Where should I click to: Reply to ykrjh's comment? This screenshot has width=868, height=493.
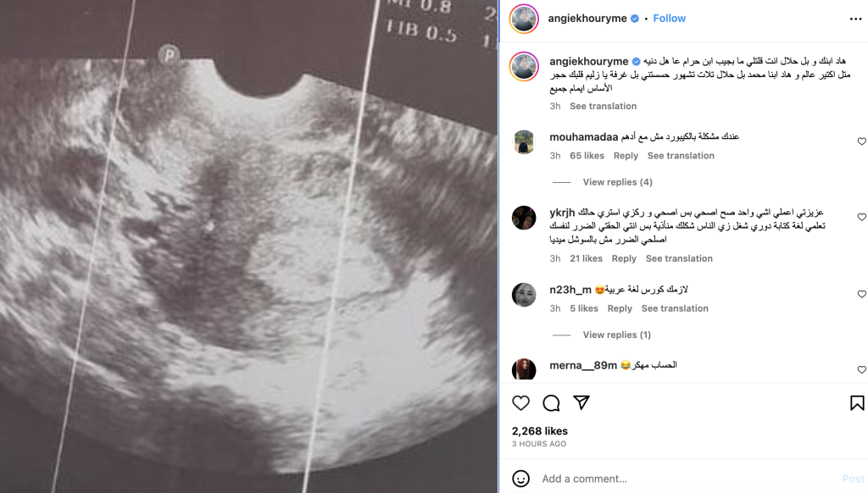624,259
